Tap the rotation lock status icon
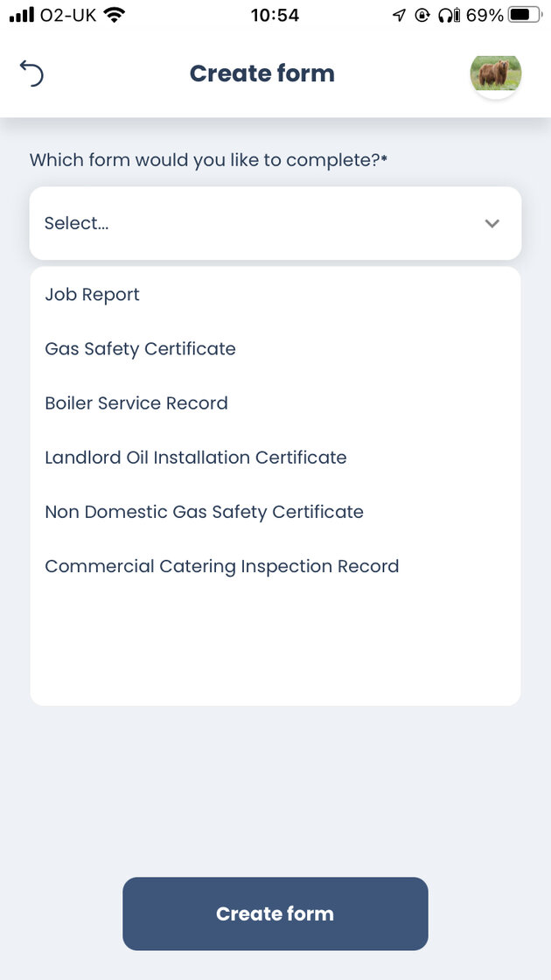 coord(422,15)
